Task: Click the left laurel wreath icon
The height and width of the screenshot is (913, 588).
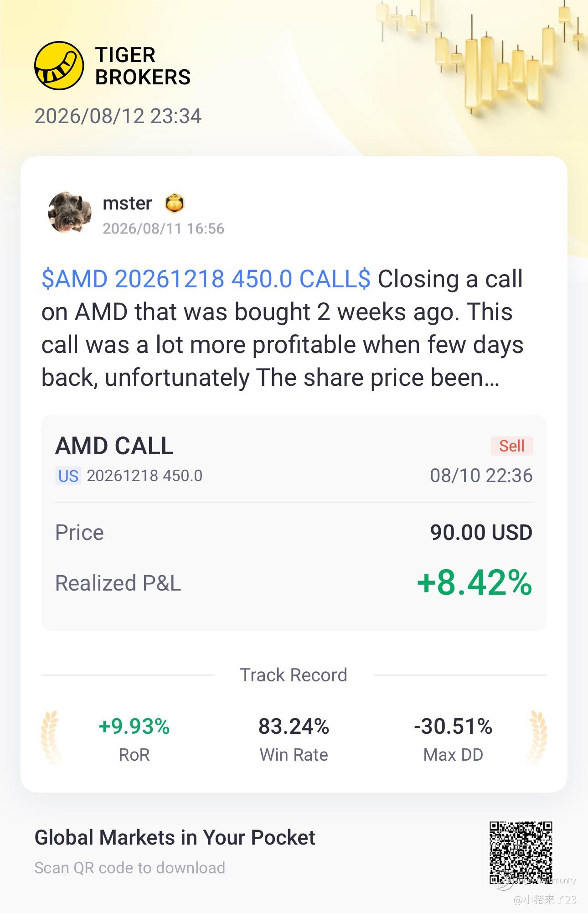Action: click(x=51, y=737)
